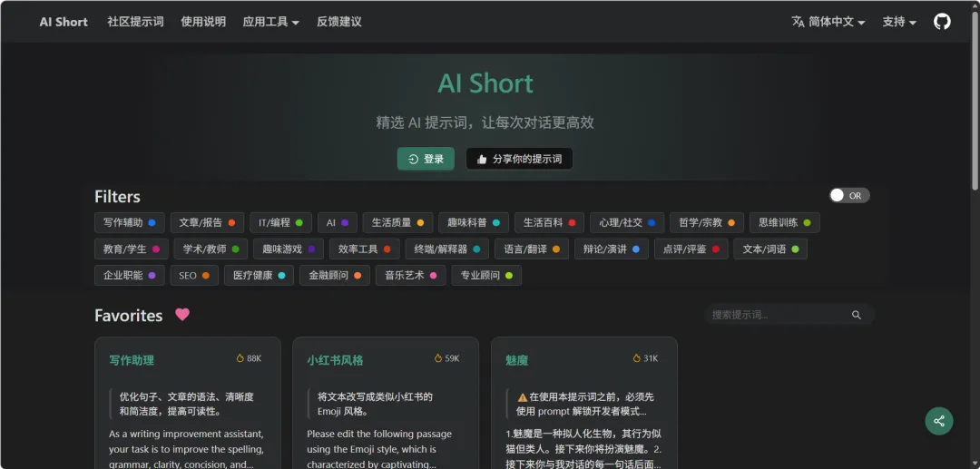Open the 魅魔 card title link
The image size is (980, 469).
[517, 360]
